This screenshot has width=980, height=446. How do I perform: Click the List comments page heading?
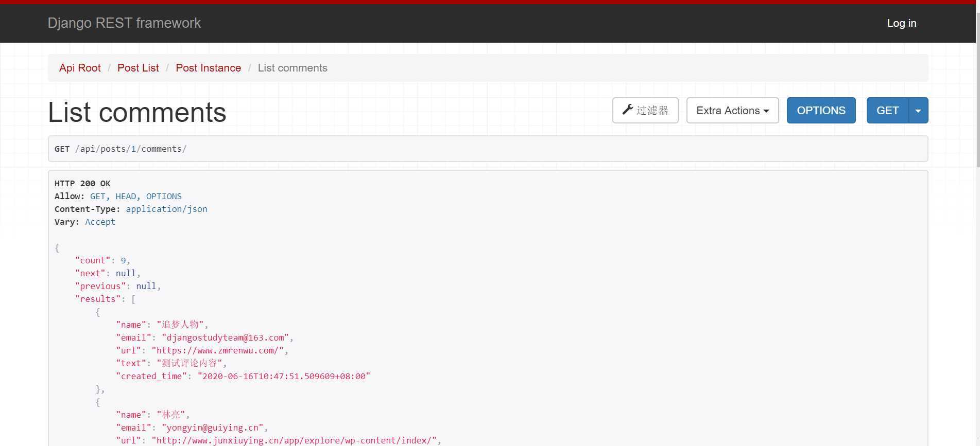click(x=137, y=112)
